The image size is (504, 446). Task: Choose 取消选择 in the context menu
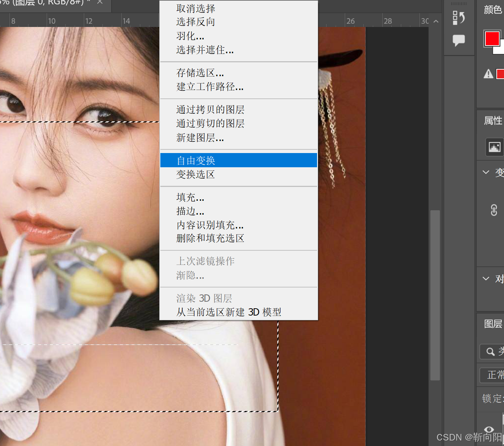click(x=238, y=8)
